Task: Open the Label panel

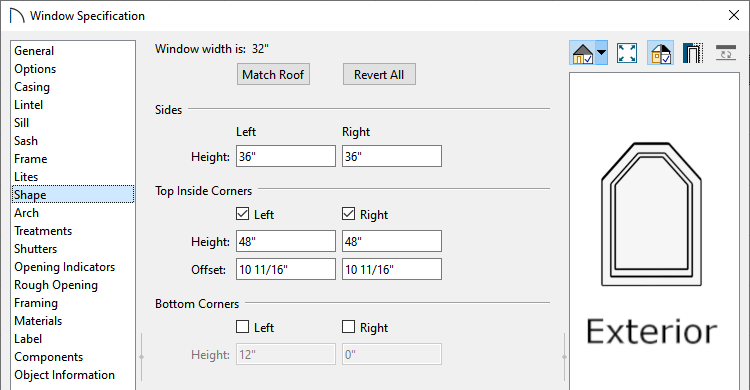Action: (73, 339)
